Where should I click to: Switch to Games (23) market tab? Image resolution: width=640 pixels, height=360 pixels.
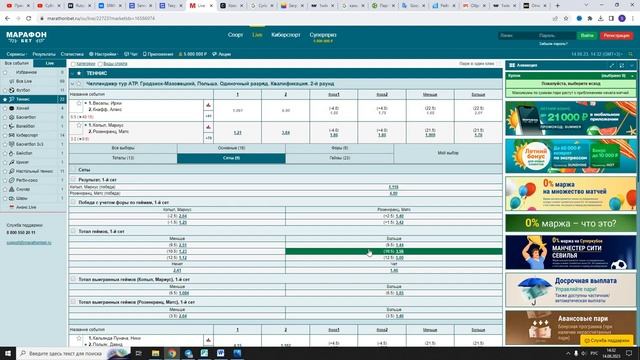340,158
